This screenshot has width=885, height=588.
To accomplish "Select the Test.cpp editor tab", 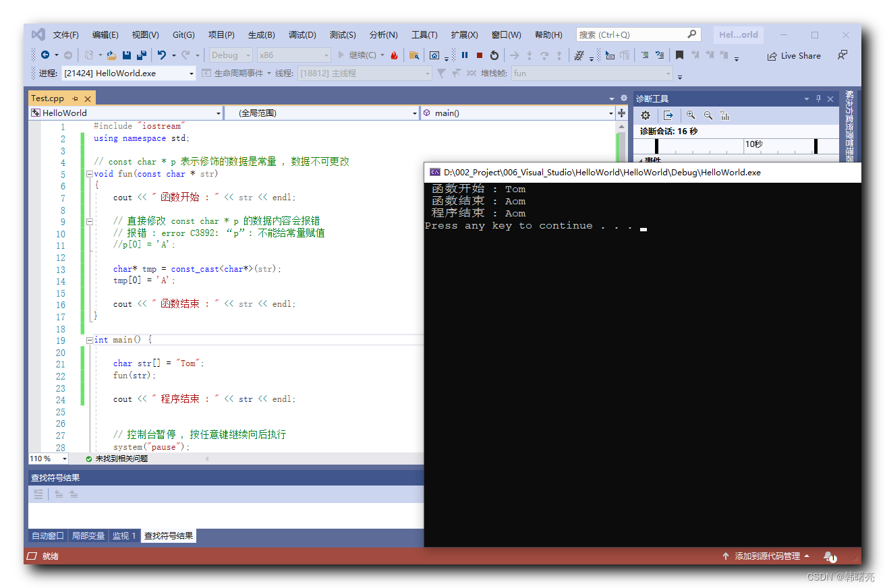I will 48,98.
